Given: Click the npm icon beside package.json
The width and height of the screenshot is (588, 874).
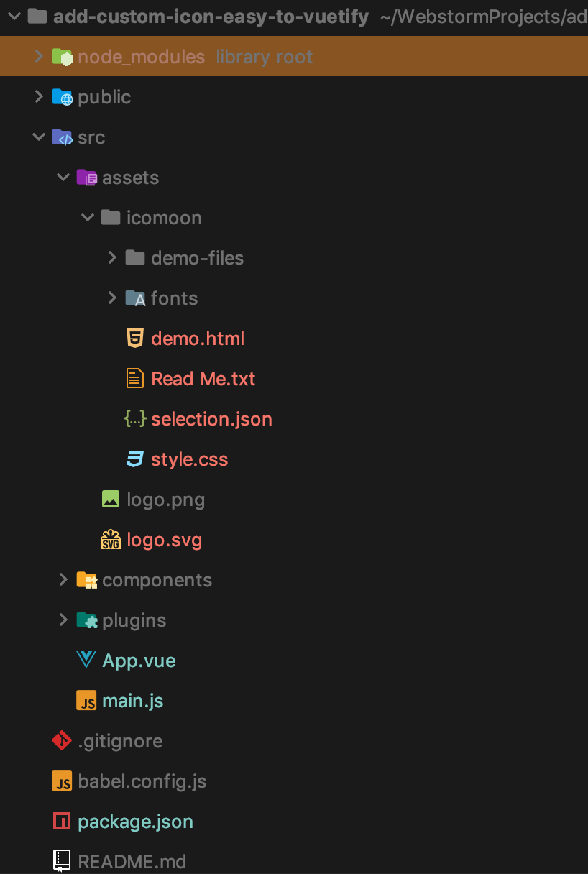Looking at the screenshot, I should pyautogui.click(x=62, y=822).
